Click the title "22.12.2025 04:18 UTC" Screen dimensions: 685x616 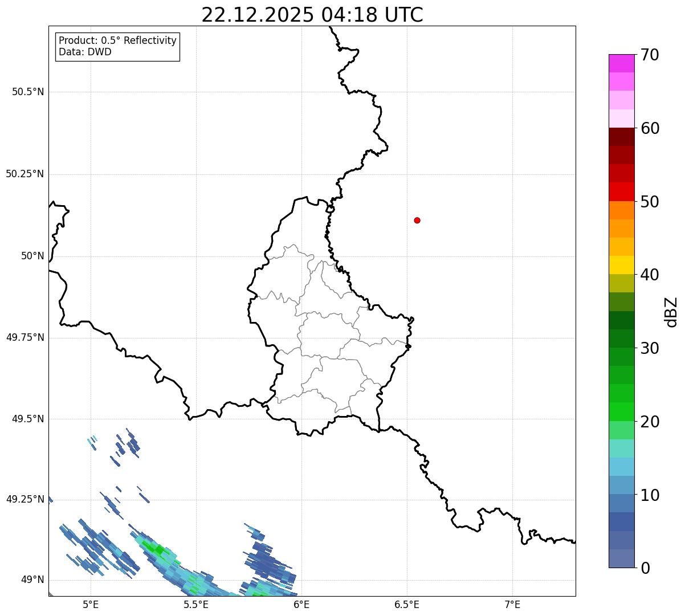tap(312, 14)
